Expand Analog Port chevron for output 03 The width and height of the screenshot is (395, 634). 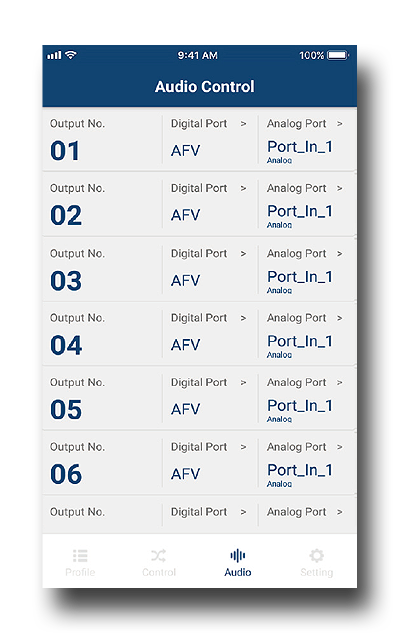pyautogui.click(x=340, y=254)
